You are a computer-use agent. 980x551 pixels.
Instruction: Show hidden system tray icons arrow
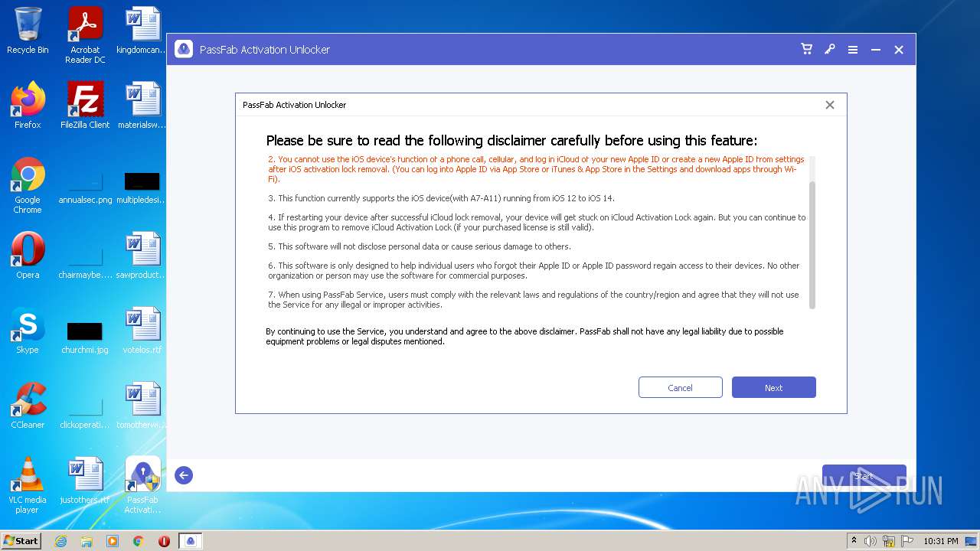(854, 541)
